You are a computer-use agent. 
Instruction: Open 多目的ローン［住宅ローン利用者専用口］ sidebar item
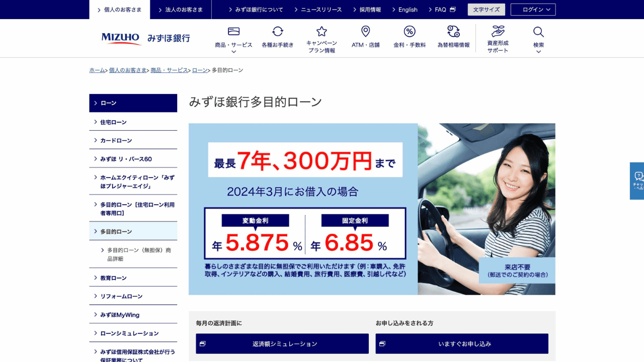click(133, 209)
